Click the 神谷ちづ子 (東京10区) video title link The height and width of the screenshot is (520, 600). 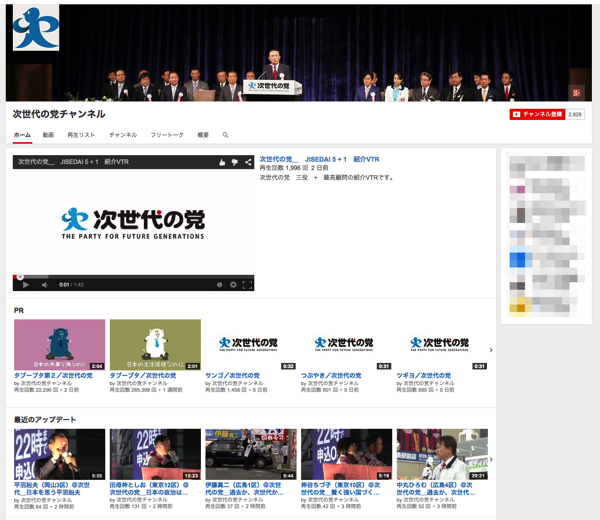pyautogui.click(x=340, y=489)
